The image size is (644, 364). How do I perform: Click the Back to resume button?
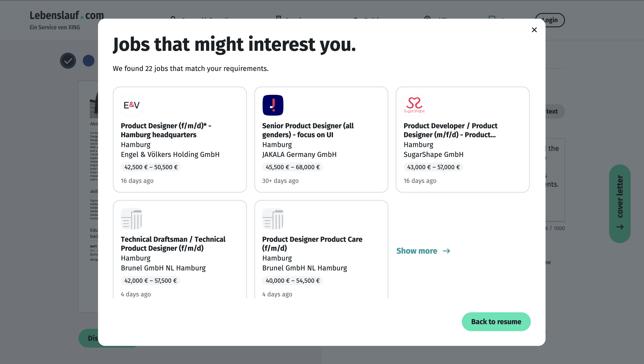coord(496,321)
